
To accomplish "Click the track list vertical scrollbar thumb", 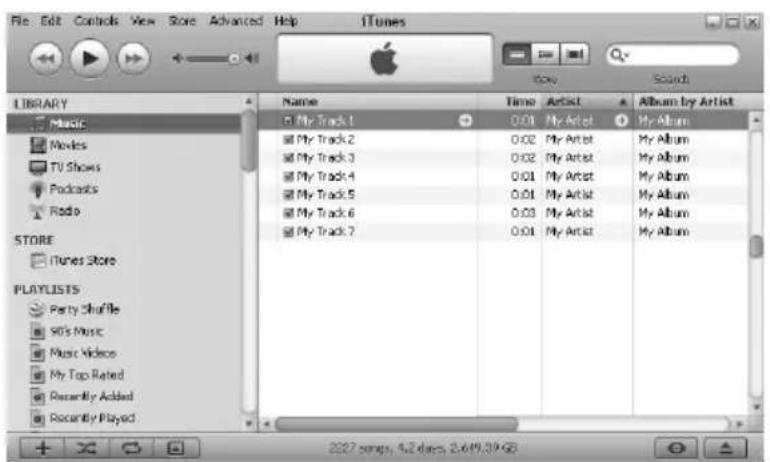I will (756, 246).
